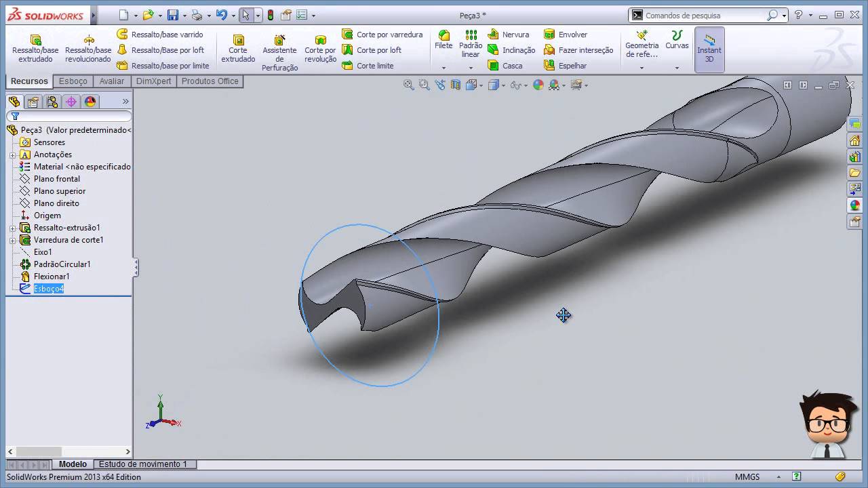Switch to the Avaliar tab
The image size is (868, 488).
112,81
